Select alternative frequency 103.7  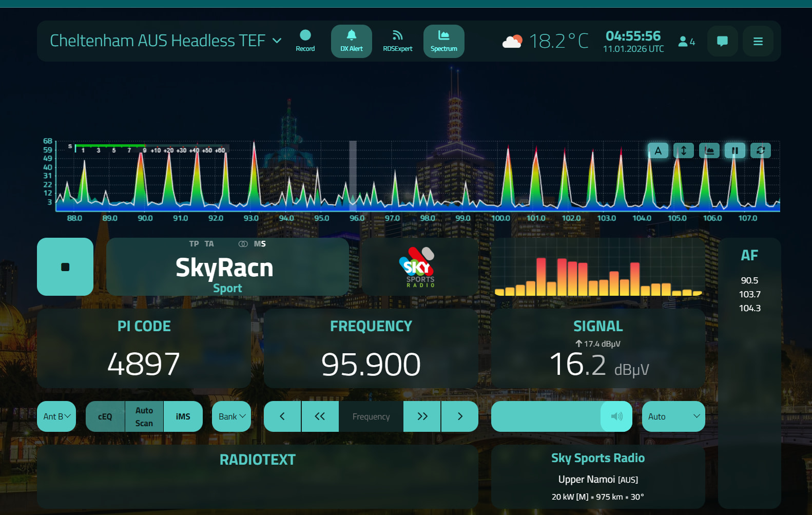tap(749, 294)
